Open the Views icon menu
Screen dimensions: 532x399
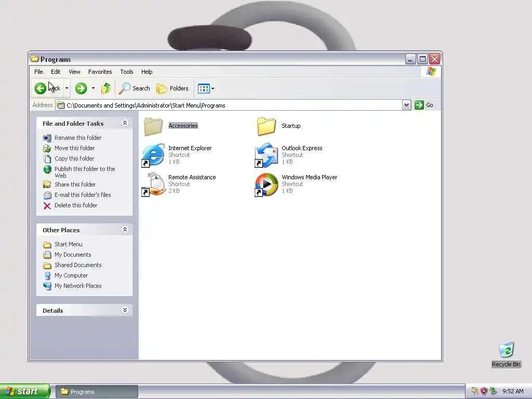206,88
